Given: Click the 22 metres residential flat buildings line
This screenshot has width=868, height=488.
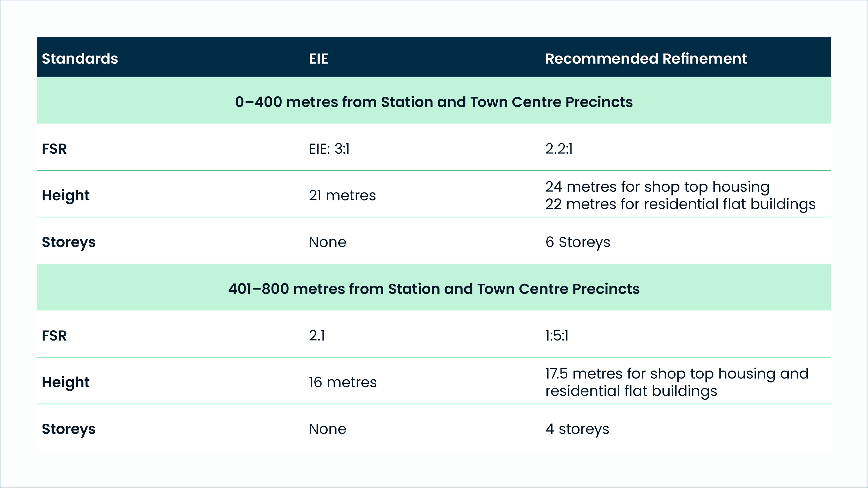Looking at the screenshot, I should 680,204.
